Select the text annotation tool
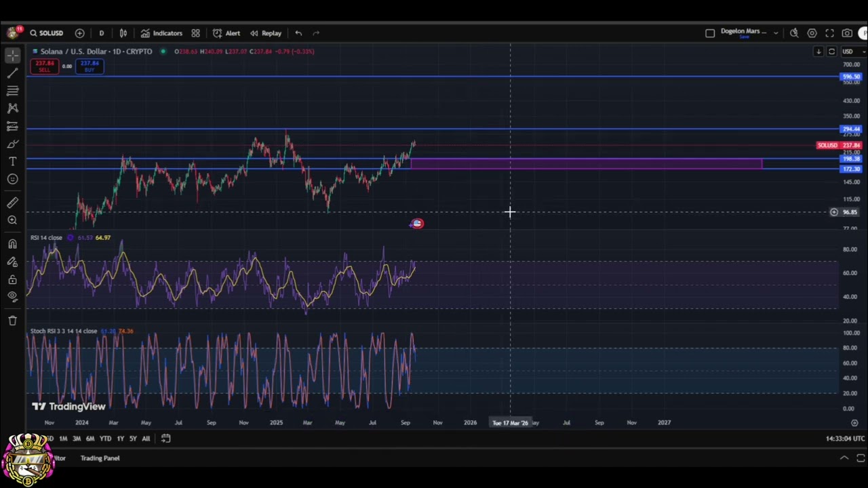The image size is (868, 488). pyautogui.click(x=12, y=161)
